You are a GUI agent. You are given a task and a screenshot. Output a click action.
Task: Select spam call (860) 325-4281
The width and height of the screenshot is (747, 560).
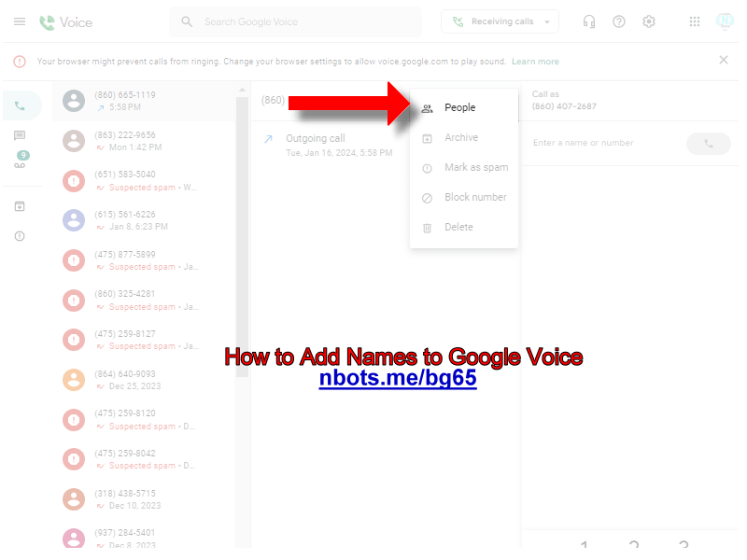[144, 301]
